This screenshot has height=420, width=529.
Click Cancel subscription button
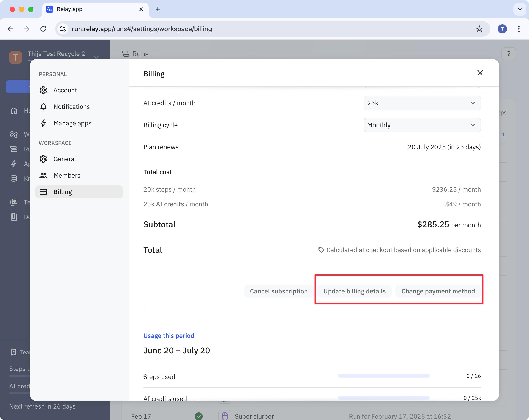[278, 291]
